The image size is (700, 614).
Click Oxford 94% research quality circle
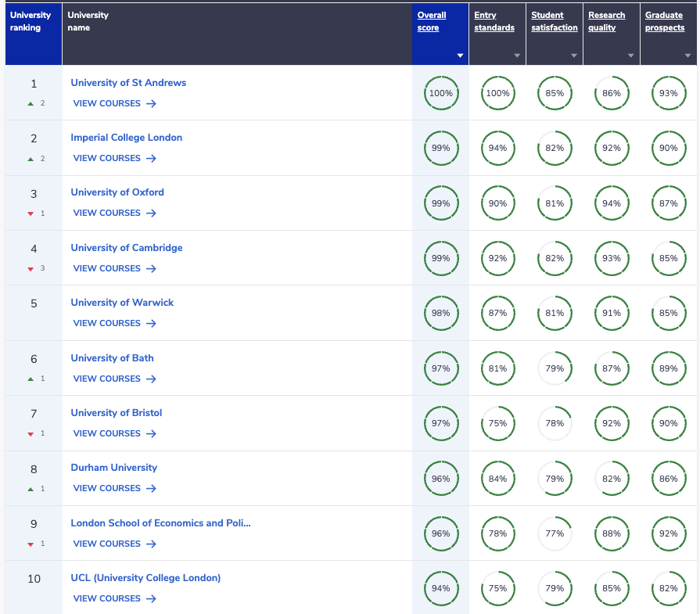coord(612,203)
